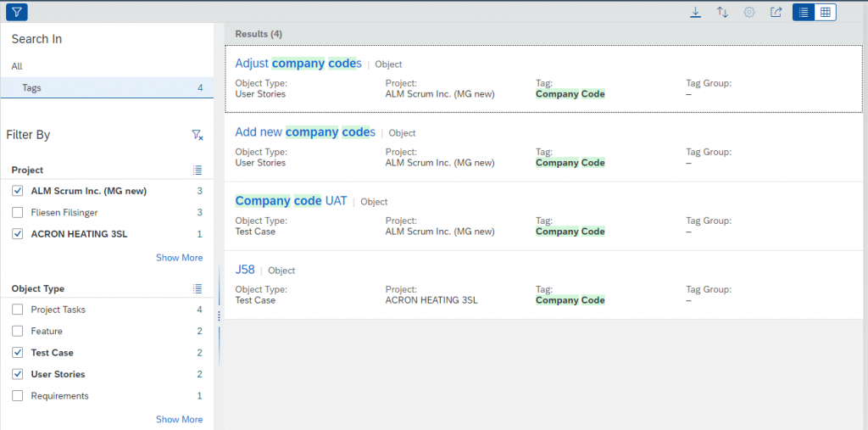Click the panel splitter grip handle
The width and height of the screenshot is (868, 430).
pyautogui.click(x=220, y=316)
